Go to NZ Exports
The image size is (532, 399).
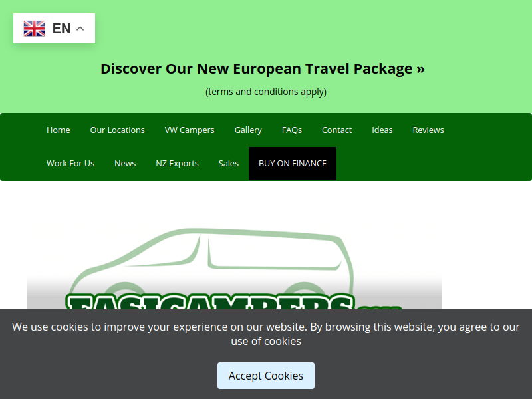pyautogui.click(x=177, y=163)
